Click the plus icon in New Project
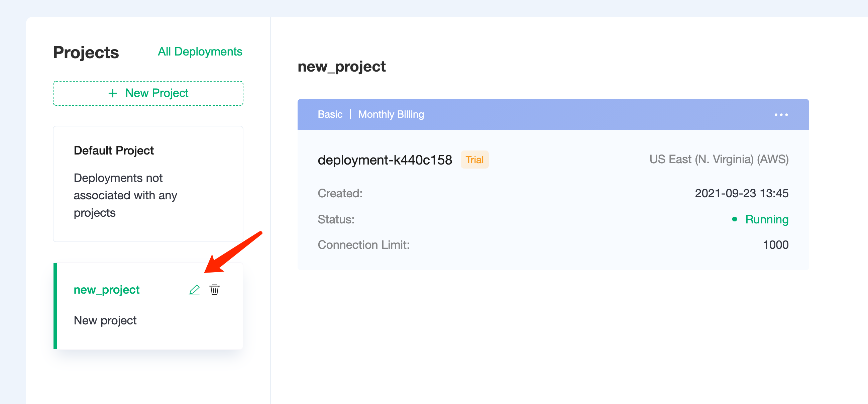868x404 pixels. pyautogui.click(x=113, y=93)
